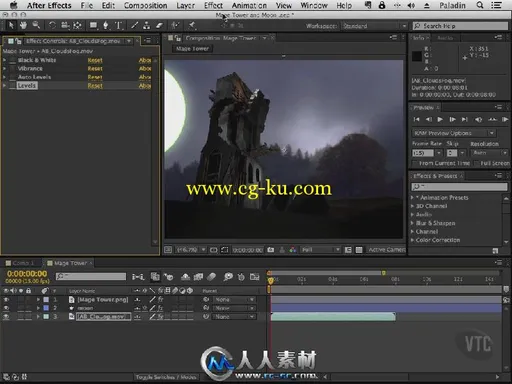Viewport: 512px width, 384px height.
Task: Open the Effect menu
Action: [x=213, y=5]
